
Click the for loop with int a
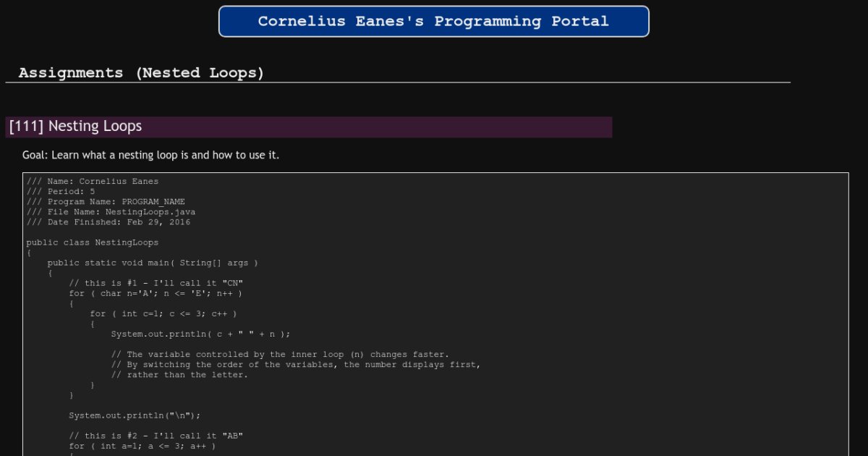142,446
